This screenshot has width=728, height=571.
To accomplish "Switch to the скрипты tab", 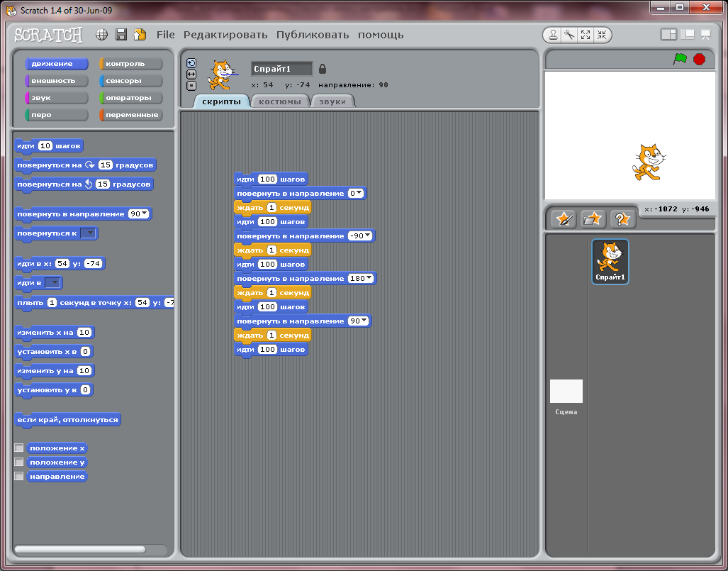I will point(221,101).
